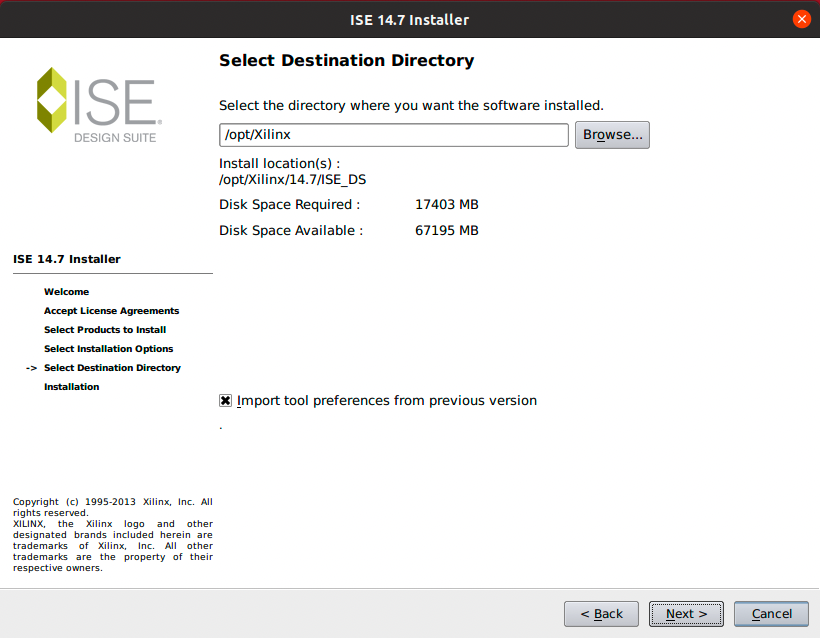Click the 67195 MB disk space available value
The width and height of the screenshot is (820, 638).
[x=447, y=231]
